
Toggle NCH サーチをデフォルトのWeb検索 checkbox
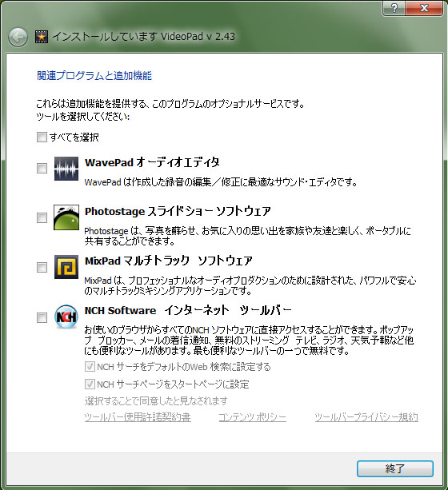90,367
